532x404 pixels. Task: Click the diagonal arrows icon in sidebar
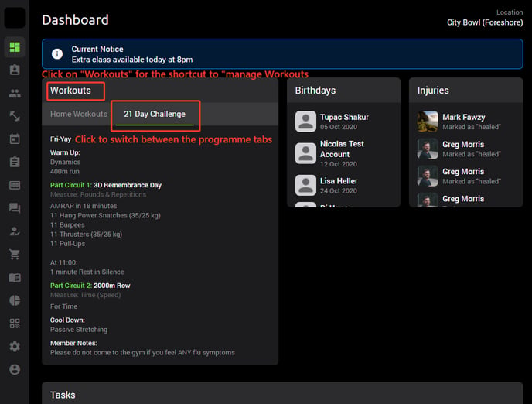[x=15, y=116]
